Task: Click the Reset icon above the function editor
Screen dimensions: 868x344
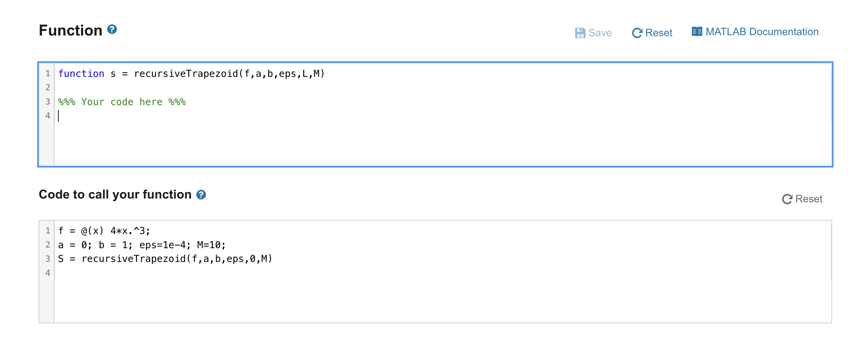Action: tap(637, 33)
